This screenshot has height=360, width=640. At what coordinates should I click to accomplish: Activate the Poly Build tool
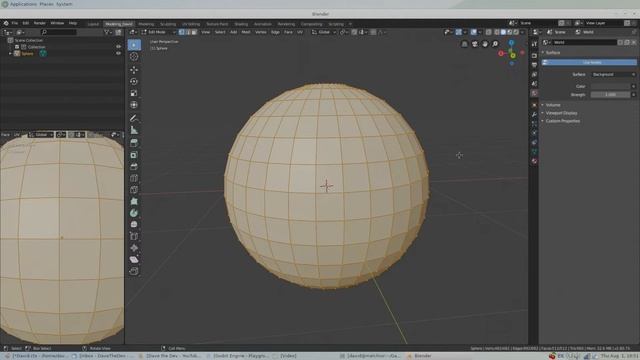[134, 201]
